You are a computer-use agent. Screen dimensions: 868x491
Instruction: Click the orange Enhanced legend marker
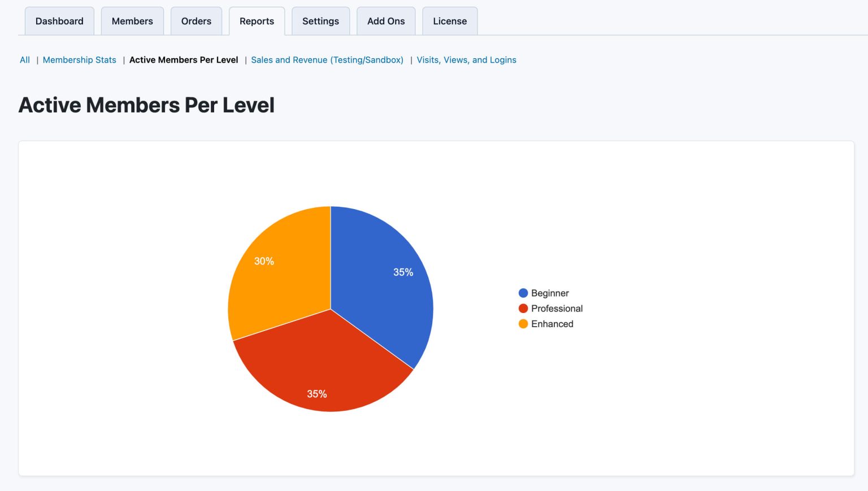click(523, 324)
